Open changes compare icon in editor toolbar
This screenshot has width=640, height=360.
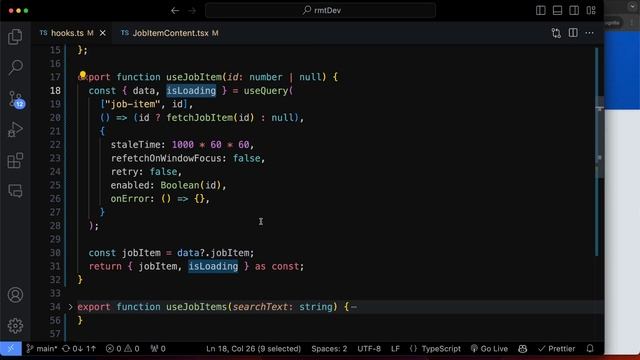click(556, 33)
